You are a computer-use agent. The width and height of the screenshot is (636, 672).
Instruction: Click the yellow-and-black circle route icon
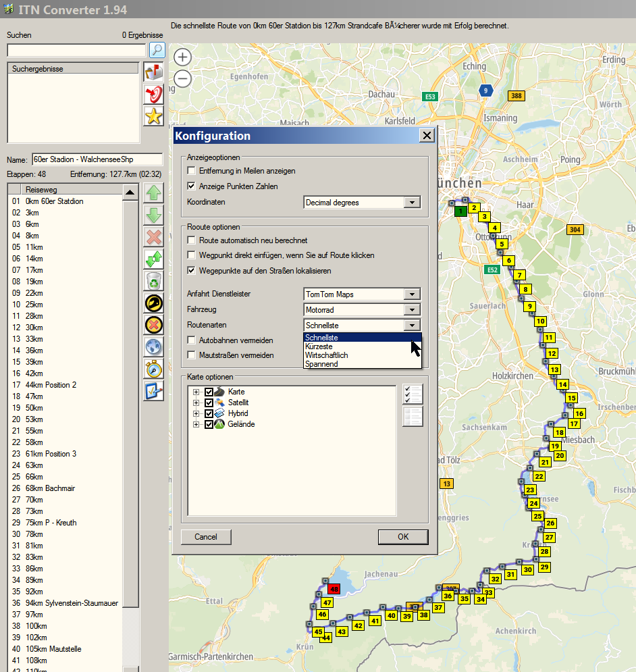click(154, 303)
